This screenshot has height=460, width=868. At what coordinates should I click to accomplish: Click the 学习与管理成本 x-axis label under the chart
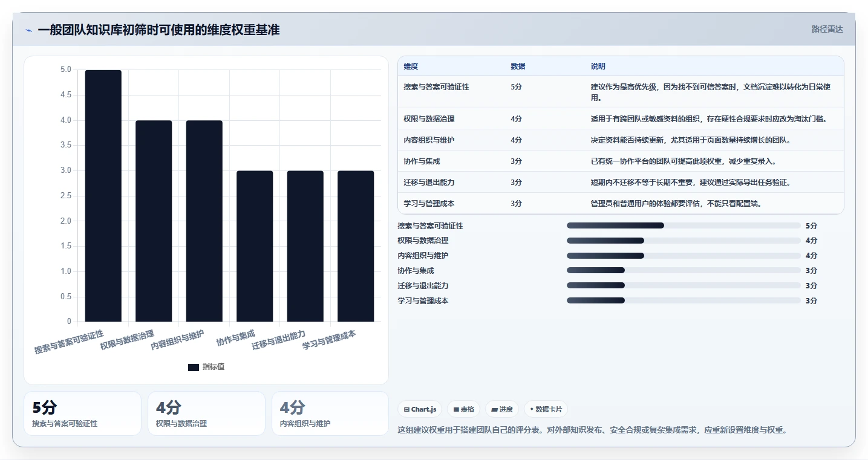pos(330,340)
